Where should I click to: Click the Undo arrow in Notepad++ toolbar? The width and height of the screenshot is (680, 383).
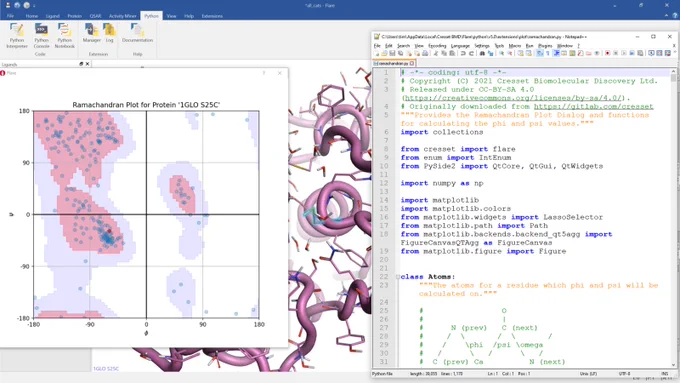coord(463,53)
